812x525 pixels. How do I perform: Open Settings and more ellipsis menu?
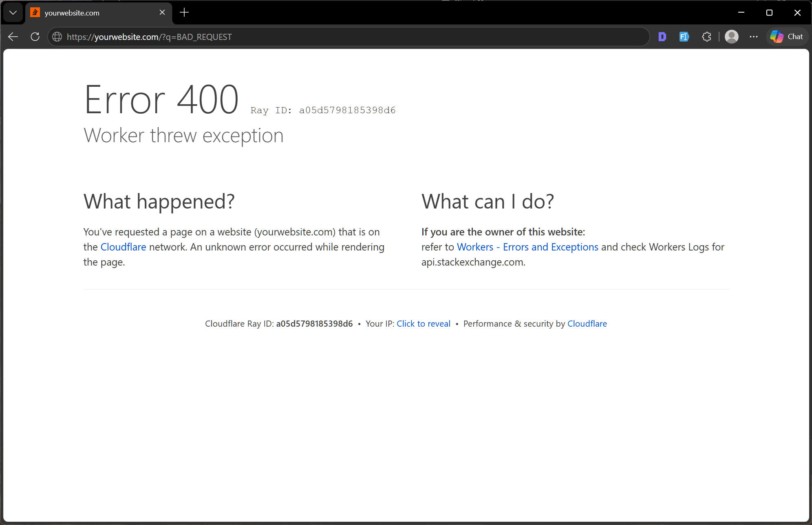754,37
